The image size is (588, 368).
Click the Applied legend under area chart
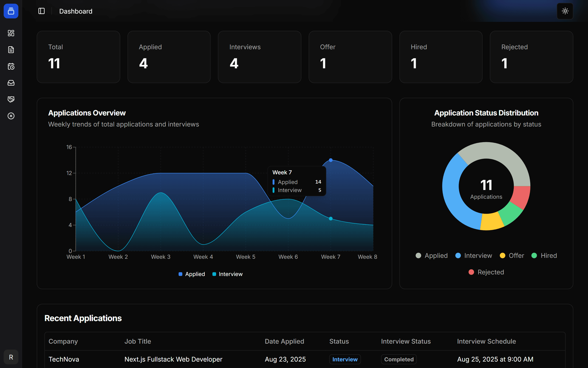[x=192, y=274]
